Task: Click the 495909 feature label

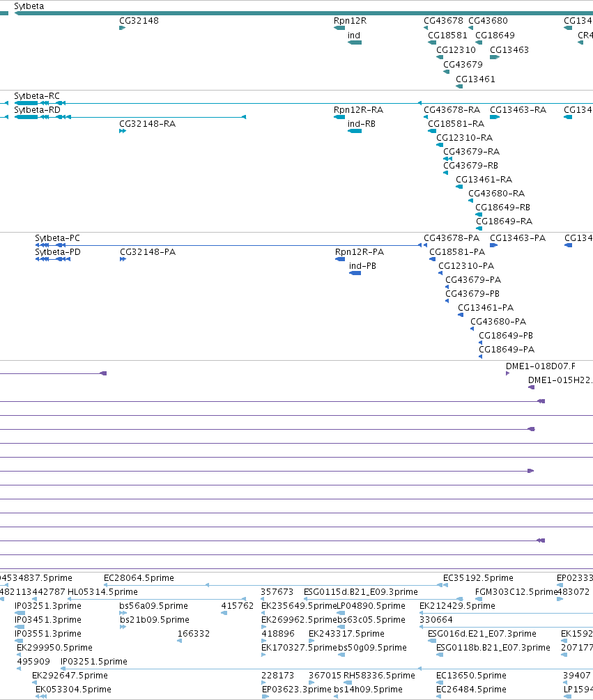Action: (x=33, y=662)
